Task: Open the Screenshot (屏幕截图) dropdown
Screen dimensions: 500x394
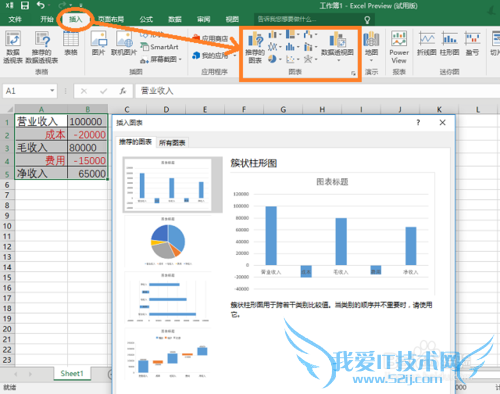Action: coord(161,60)
